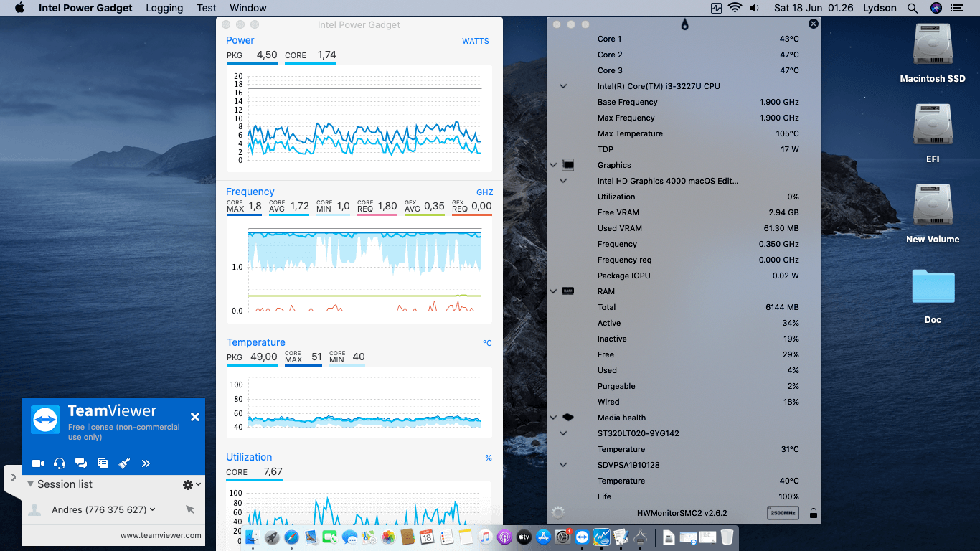Open the TeamViewer chat icon

[81, 463]
